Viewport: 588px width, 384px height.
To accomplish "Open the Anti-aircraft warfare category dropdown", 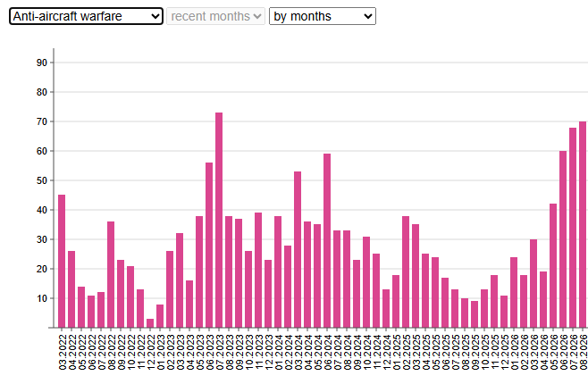I will 86,16.
